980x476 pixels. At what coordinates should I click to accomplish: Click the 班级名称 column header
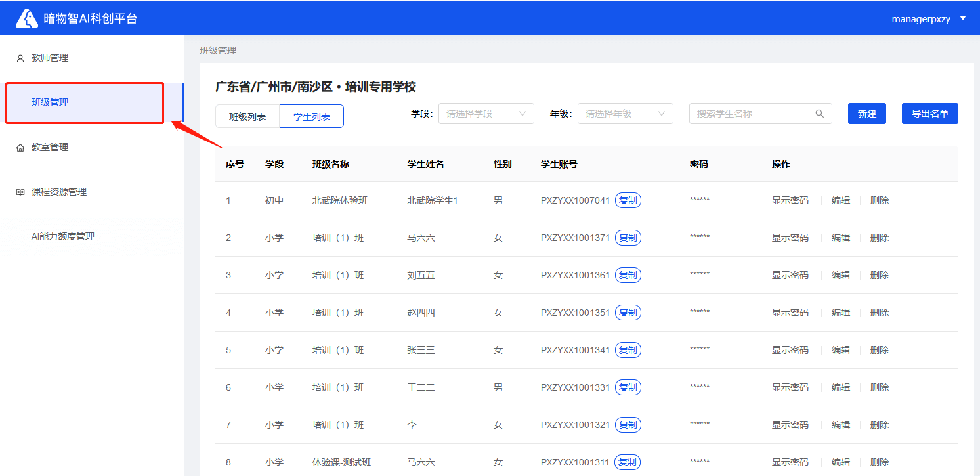331,164
